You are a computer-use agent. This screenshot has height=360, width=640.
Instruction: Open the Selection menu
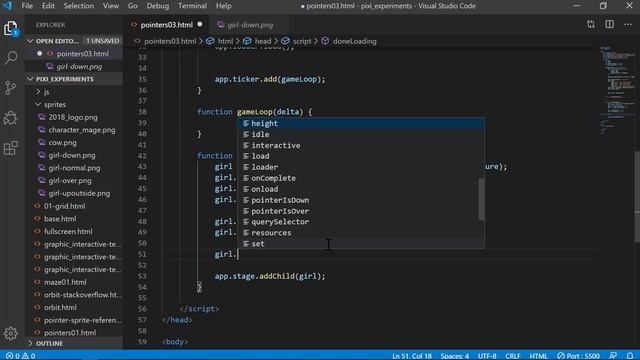click(x=79, y=6)
